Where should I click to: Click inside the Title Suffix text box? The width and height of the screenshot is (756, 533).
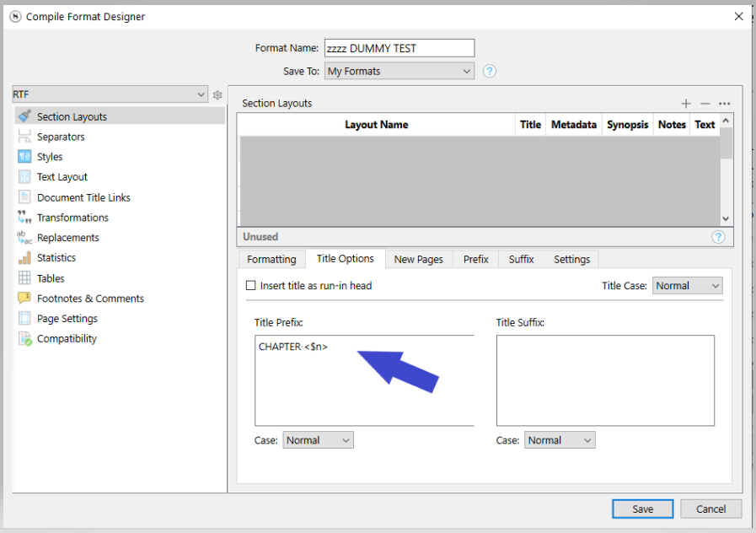tap(605, 380)
